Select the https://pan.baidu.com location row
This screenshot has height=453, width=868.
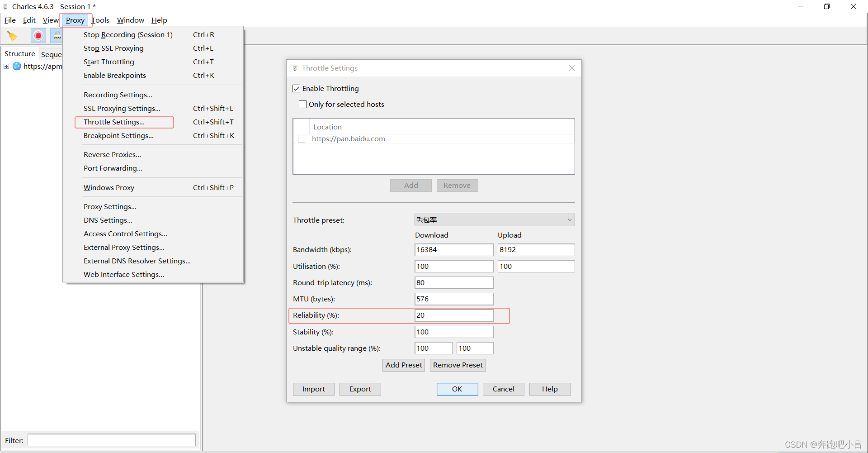[x=434, y=139]
